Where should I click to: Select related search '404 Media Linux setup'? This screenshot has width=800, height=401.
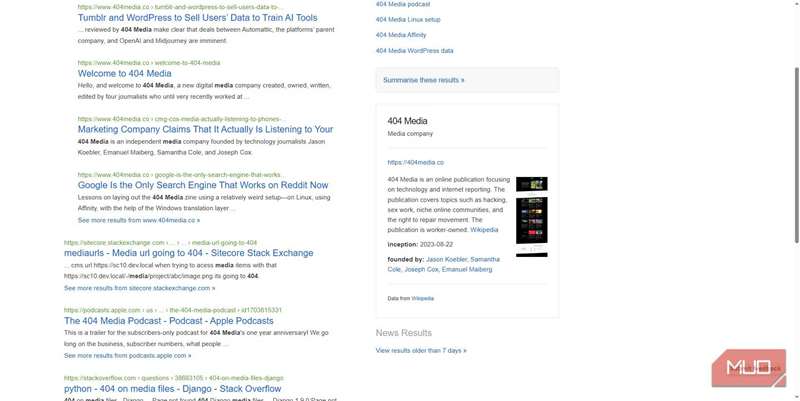coord(408,19)
